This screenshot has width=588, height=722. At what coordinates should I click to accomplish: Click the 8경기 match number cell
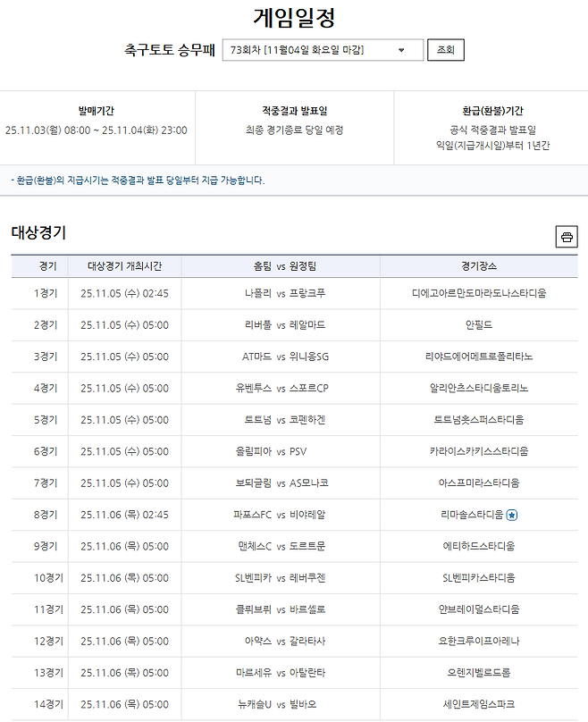coord(46,515)
